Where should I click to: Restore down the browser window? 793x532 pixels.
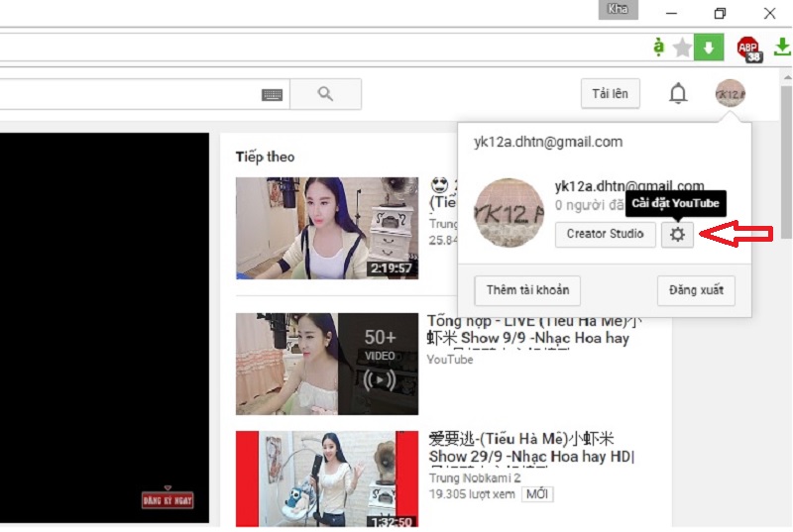tap(721, 13)
